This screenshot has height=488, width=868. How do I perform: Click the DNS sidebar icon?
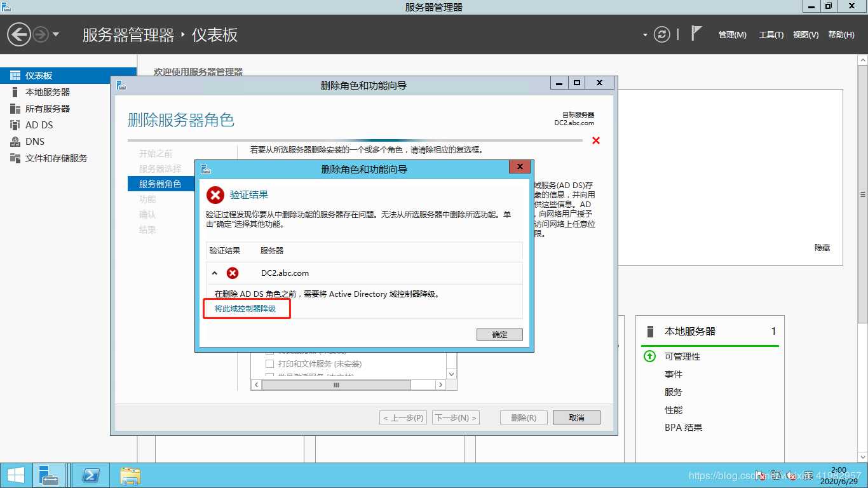15,142
